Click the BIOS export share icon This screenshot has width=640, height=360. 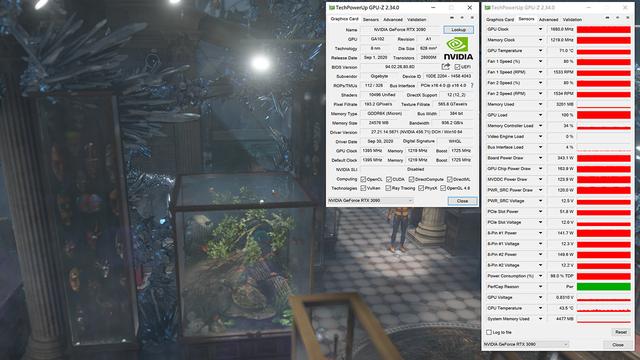[x=446, y=67]
